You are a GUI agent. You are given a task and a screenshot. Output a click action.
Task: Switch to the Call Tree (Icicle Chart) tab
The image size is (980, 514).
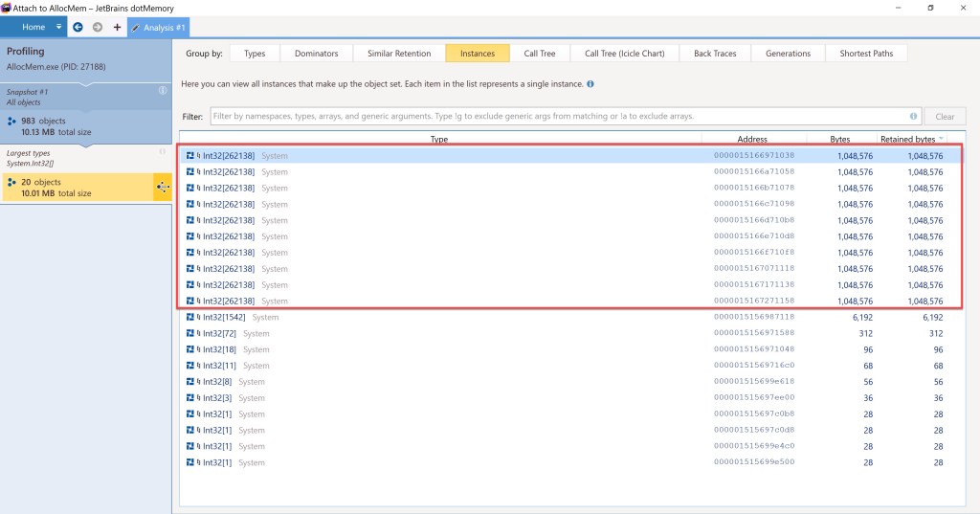(624, 54)
